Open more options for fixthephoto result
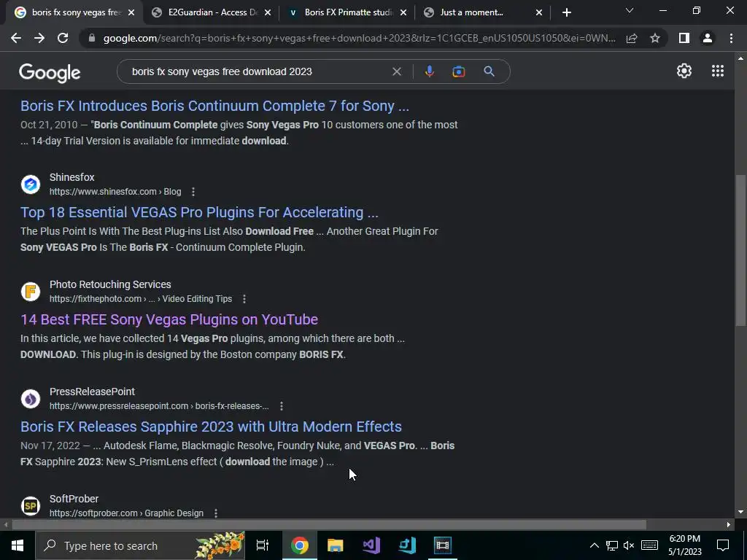Screen dimensions: 747x560 pyautogui.click(x=244, y=299)
